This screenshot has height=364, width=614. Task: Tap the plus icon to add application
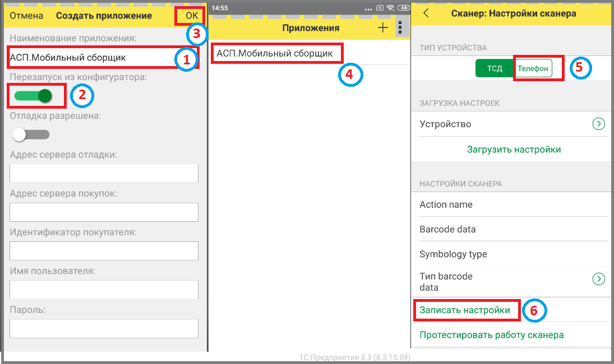coord(383,28)
